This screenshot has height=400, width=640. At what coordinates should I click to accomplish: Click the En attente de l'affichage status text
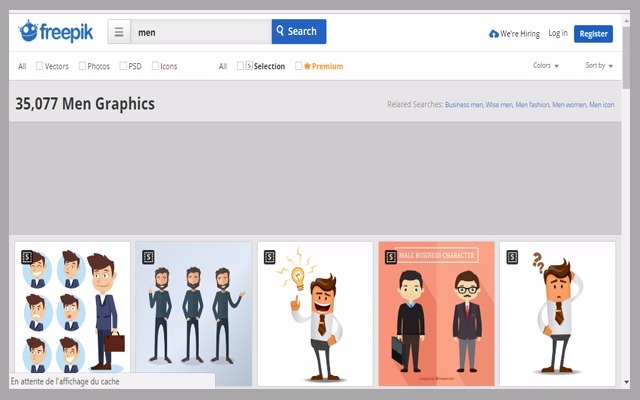pos(65,382)
